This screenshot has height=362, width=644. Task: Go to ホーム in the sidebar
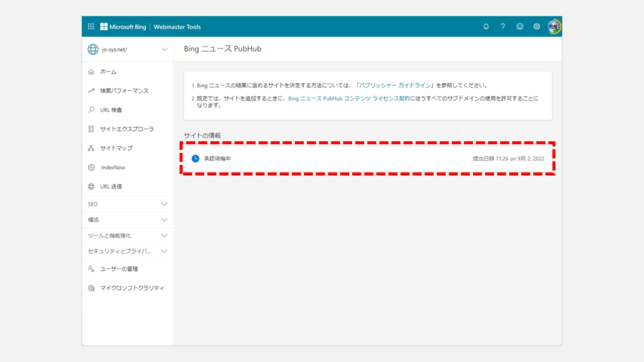tap(108, 72)
